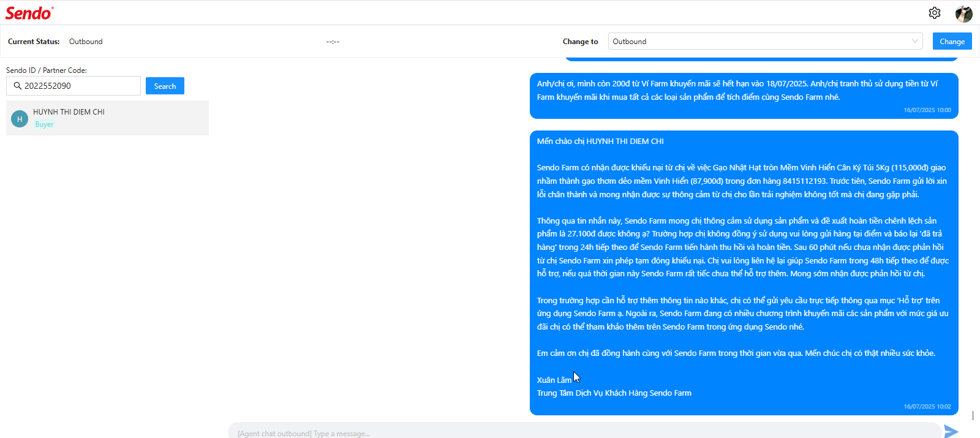Click the Sendo ID / Partner Code label
The height and width of the screenshot is (438, 980).
pos(47,70)
